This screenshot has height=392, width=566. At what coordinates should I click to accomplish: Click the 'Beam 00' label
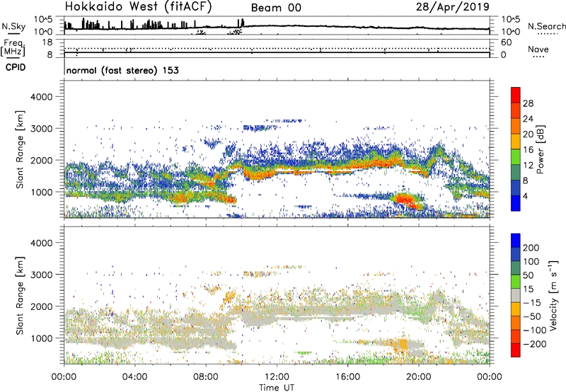tap(276, 8)
